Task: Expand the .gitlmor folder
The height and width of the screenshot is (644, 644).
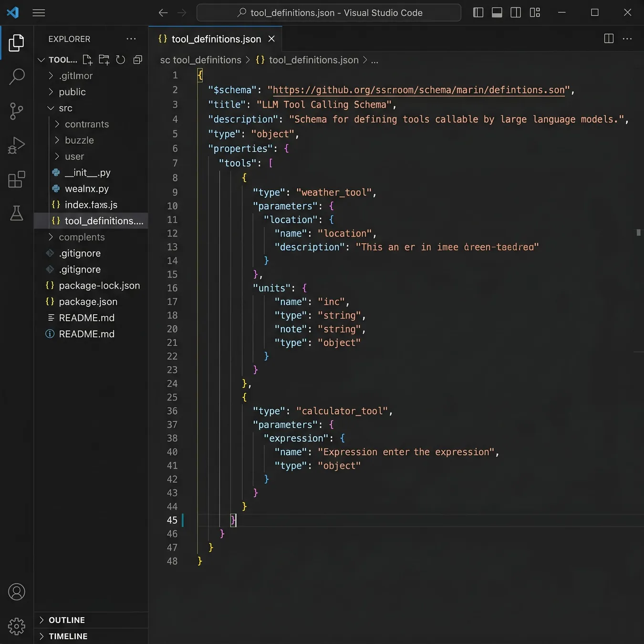Action: pyautogui.click(x=51, y=76)
